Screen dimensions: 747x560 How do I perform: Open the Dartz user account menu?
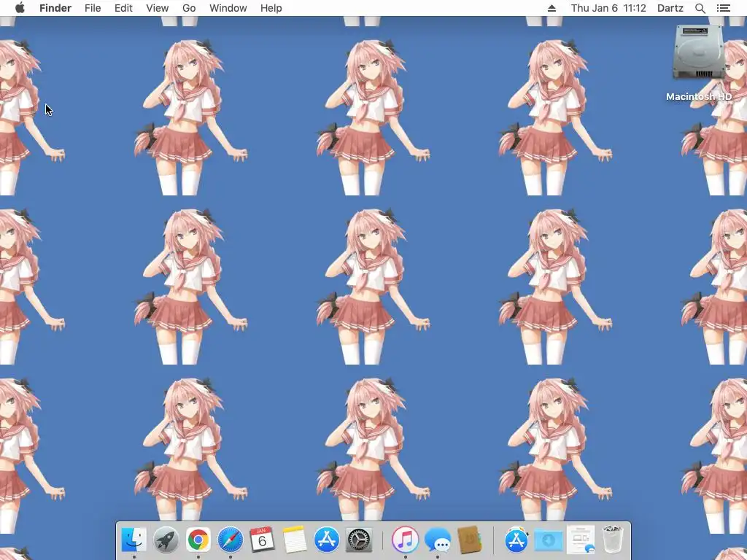(670, 8)
